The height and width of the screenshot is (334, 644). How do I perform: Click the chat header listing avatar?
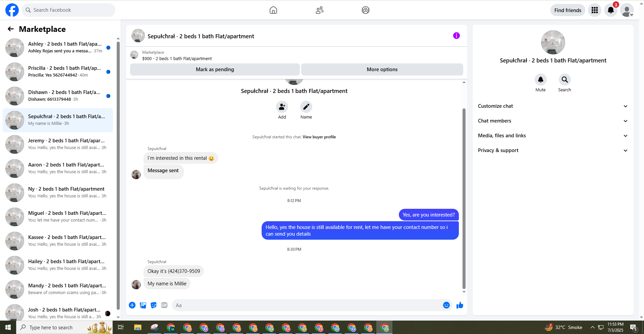138,36
